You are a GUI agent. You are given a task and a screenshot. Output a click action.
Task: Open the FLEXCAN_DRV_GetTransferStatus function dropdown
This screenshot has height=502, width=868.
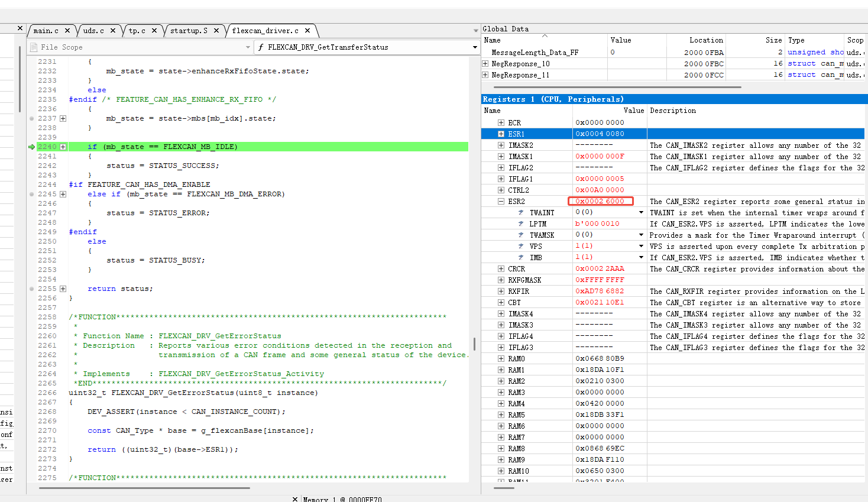pos(474,47)
